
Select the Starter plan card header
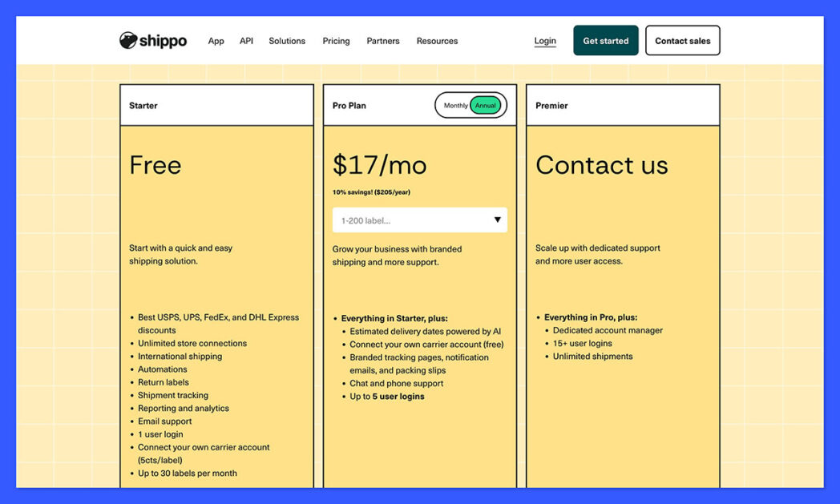point(142,105)
